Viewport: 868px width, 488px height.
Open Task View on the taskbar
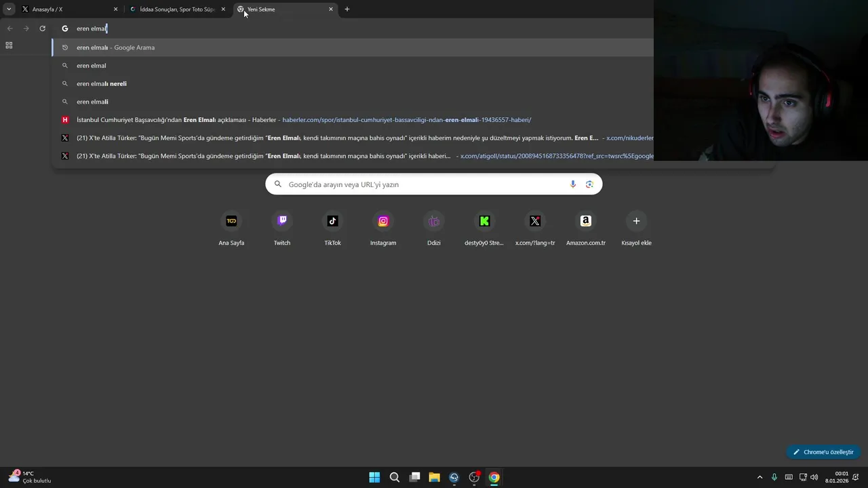(x=414, y=477)
